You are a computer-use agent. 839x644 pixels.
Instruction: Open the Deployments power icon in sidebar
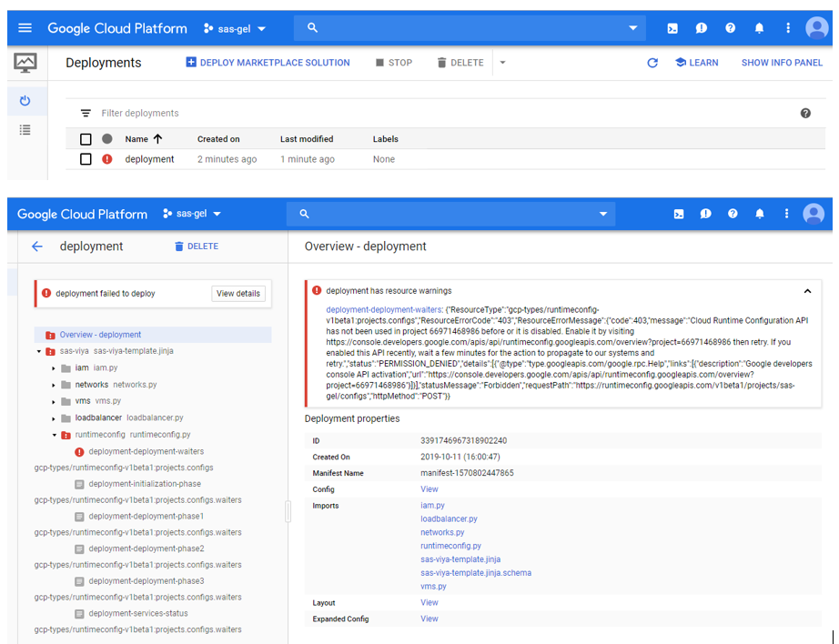tap(25, 101)
